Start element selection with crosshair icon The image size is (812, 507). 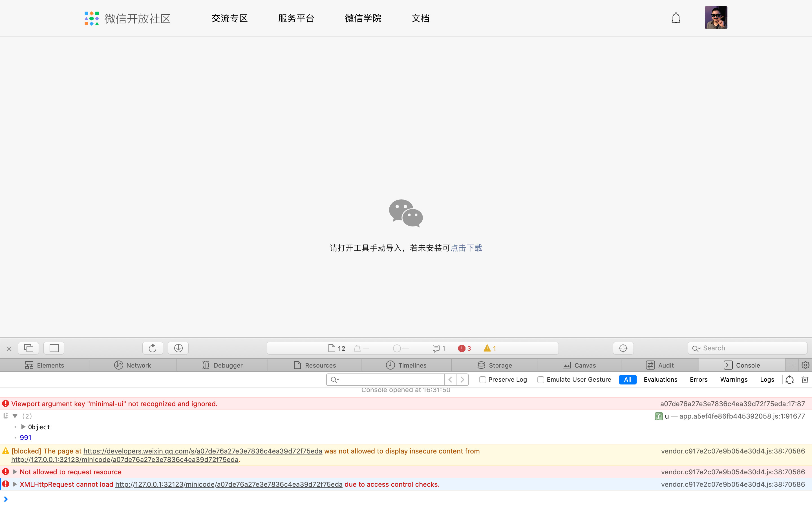pos(623,348)
